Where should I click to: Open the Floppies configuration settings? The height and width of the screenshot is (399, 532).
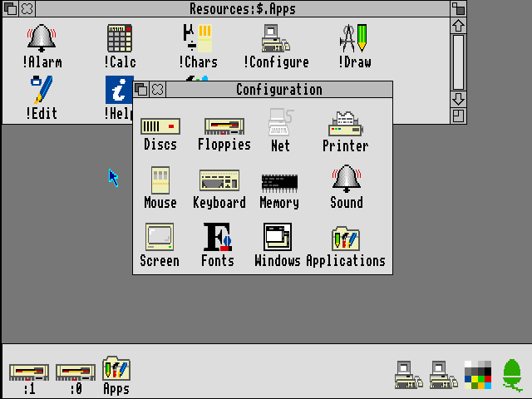pos(224,127)
